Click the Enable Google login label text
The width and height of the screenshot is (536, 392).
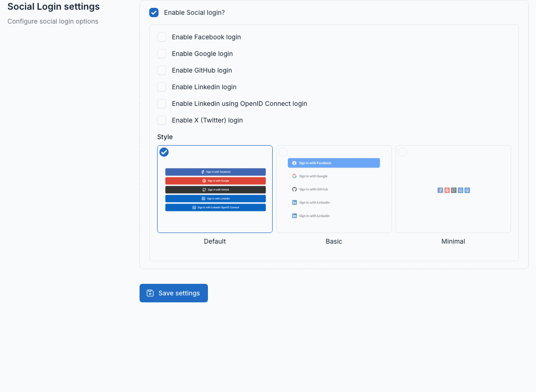202,54
